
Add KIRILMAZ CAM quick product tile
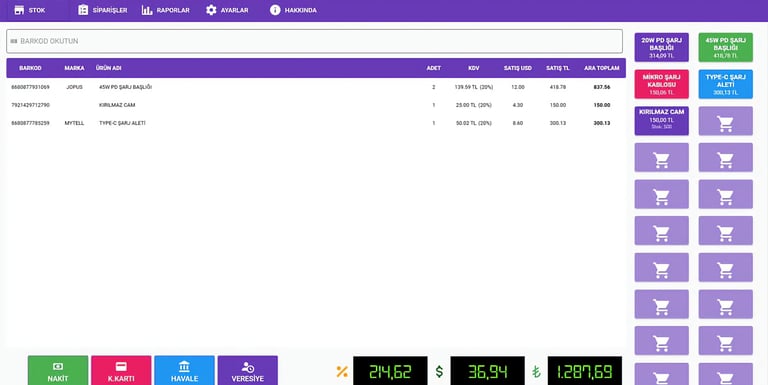(x=661, y=121)
